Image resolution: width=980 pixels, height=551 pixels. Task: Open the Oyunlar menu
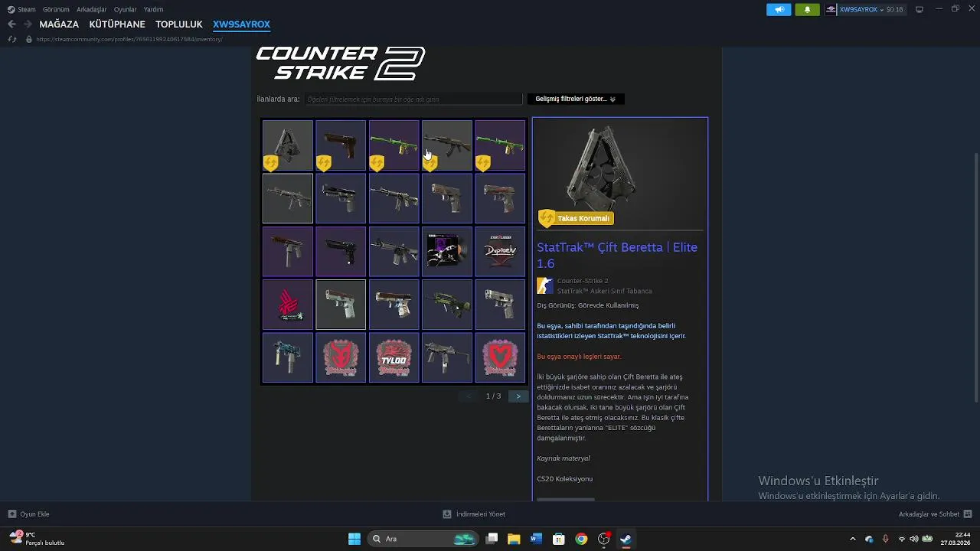click(x=125, y=9)
